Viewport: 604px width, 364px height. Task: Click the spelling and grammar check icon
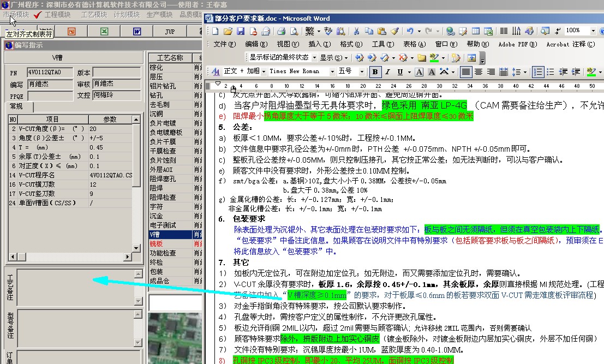click(328, 31)
